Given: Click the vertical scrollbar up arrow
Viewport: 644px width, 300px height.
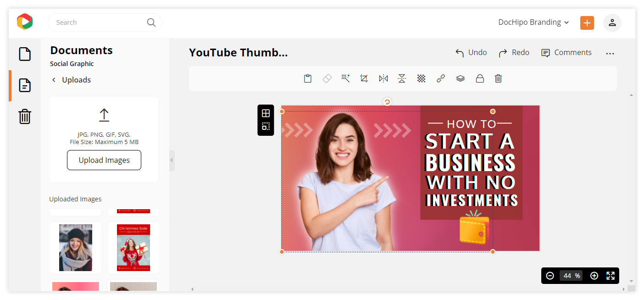Looking at the screenshot, I should coord(631,95).
